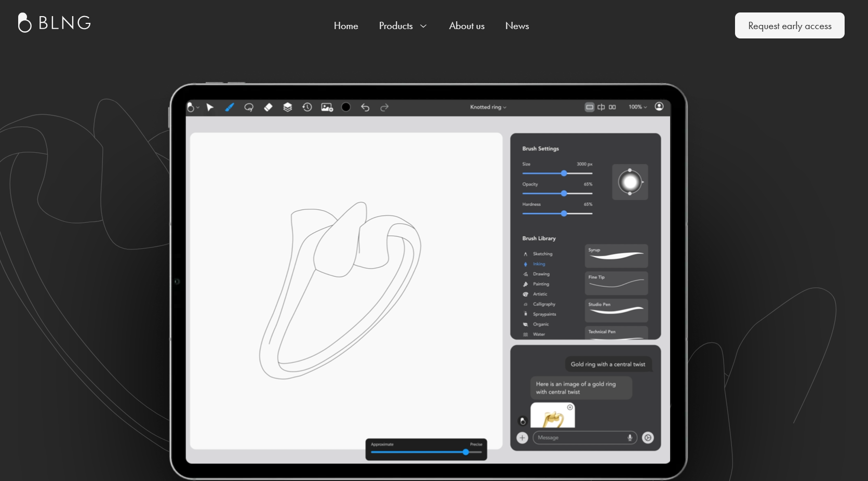This screenshot has height=481, width=868.
Task: Choose the lasso tool
Action: [x=249, y=107]
